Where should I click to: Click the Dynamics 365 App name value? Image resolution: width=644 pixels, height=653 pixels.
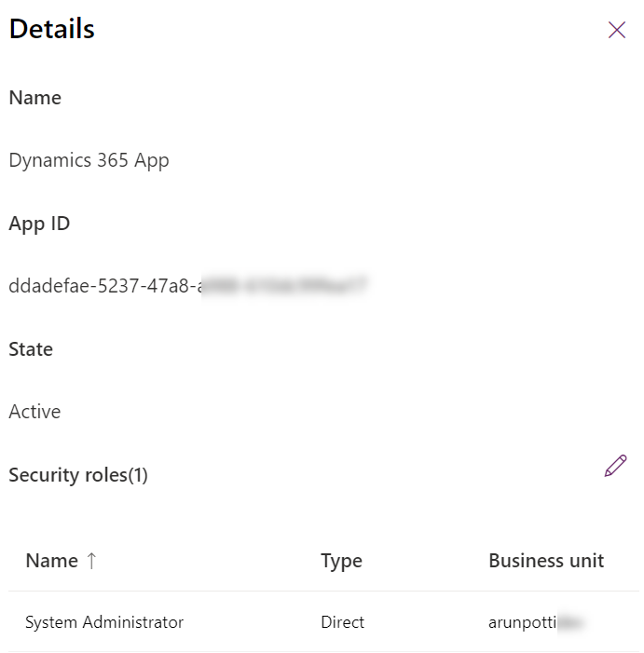click(89, 160)
